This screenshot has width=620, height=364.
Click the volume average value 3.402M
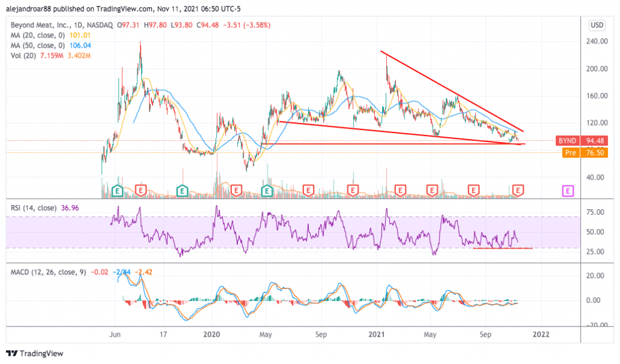pos(79,56)
